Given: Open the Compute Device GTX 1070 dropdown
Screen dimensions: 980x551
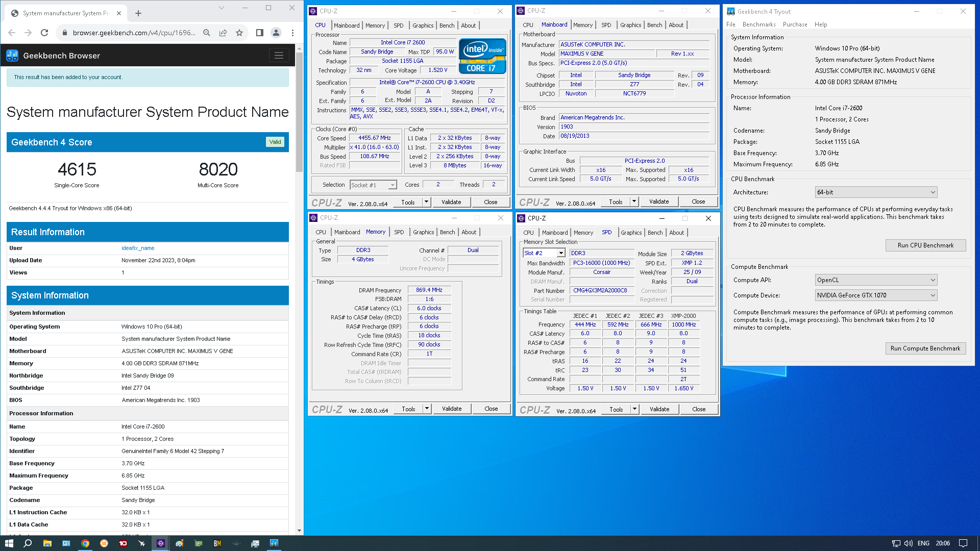Looking at the screenshot, I should (933, 295).
